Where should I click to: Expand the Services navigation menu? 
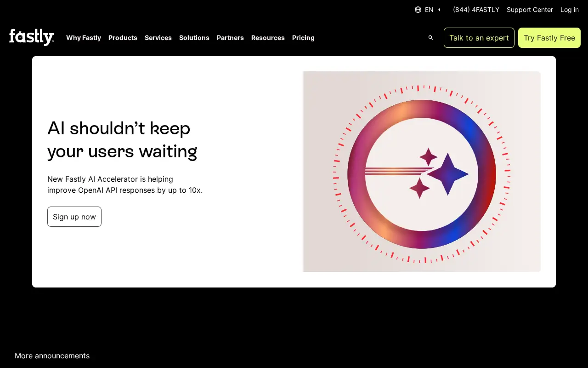click(158, 38)
